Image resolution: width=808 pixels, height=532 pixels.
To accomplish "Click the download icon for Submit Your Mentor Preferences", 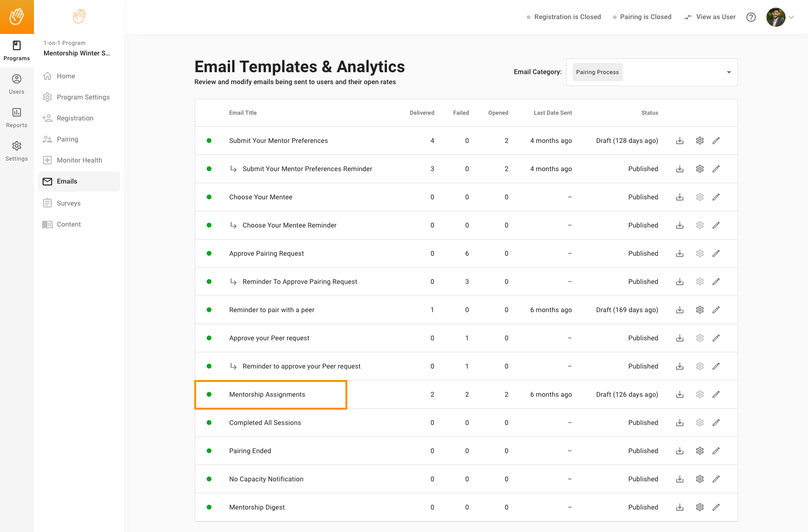I will 679,141.
